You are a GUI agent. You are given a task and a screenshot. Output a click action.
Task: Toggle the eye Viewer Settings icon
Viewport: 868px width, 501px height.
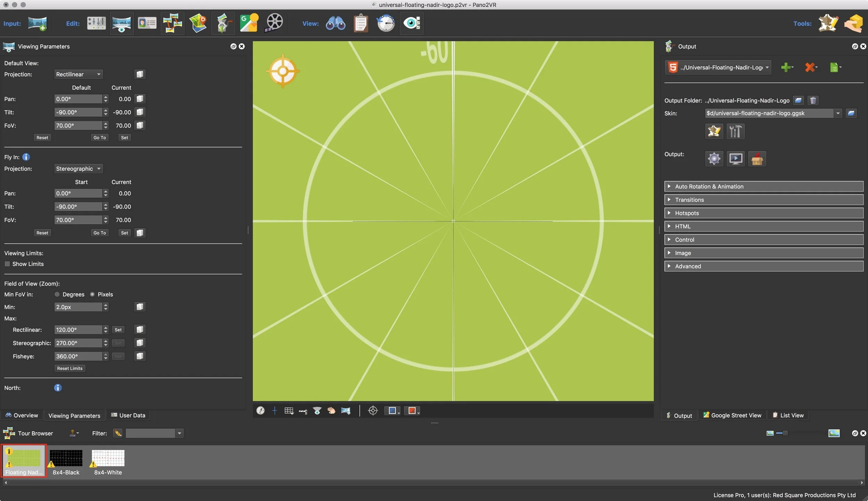click(x=411, y=23)
